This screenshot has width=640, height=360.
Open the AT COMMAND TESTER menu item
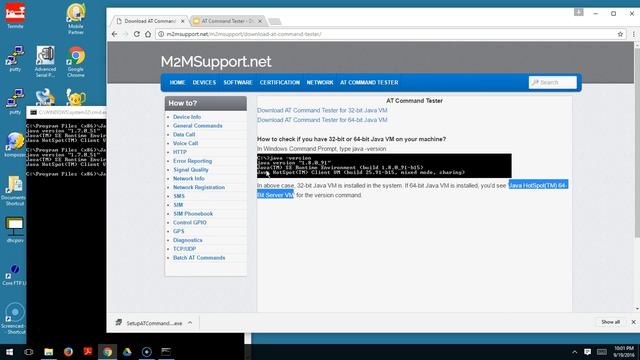pos(369,82)
